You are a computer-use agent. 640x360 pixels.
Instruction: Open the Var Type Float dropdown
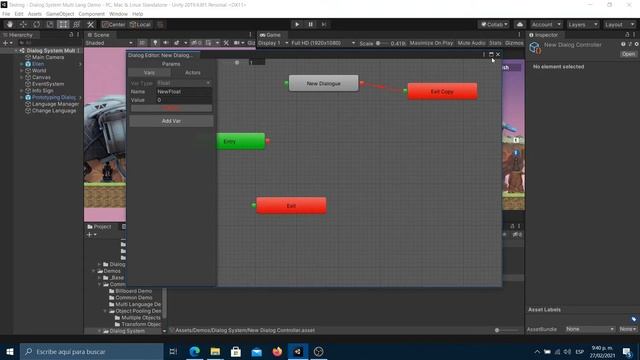tap(184, 83)
